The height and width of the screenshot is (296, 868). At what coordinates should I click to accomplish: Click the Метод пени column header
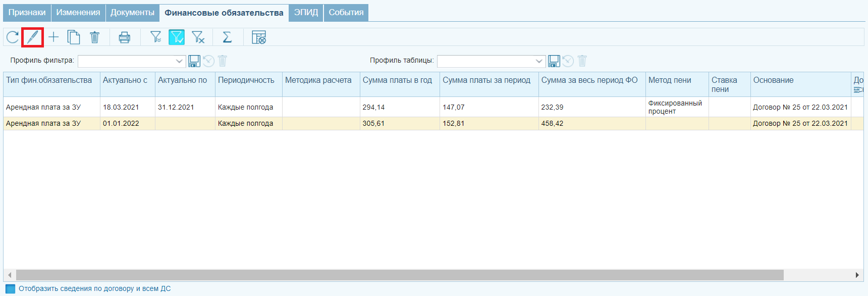tap(677, 84)
